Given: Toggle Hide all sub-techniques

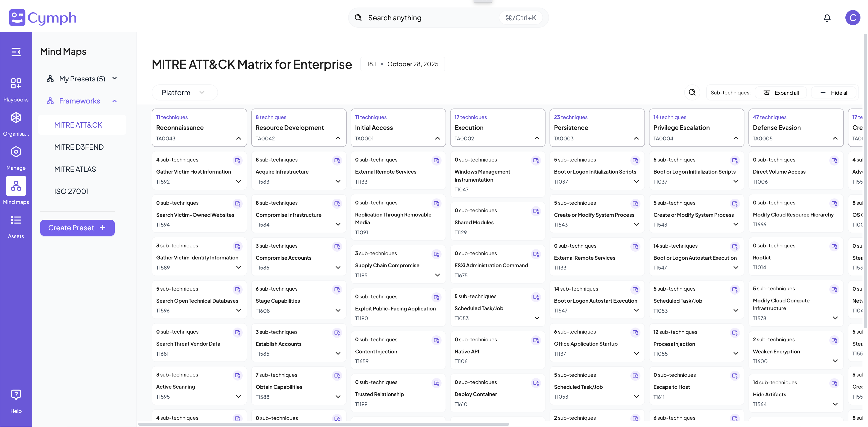Looking at the screenshot, I should pyautogui.click(x=833, y=92).
